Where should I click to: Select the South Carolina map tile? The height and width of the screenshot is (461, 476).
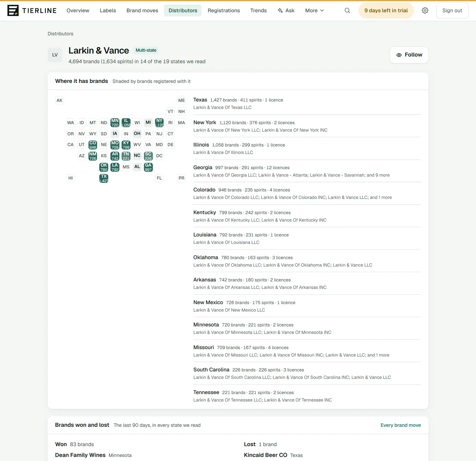point(148,156)
